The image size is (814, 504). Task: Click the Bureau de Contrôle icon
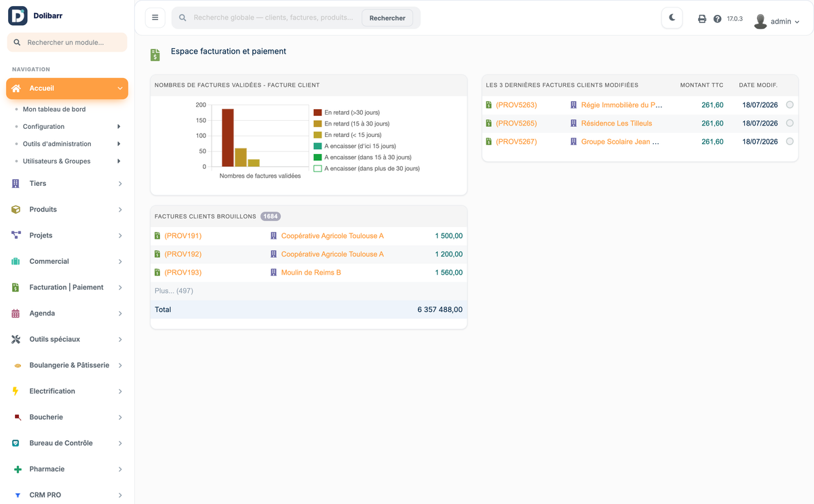[x=16, y=444]
